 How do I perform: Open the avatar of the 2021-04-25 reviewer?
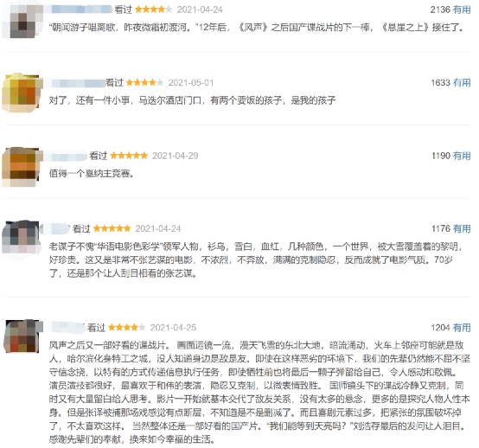tap(22, 336)
